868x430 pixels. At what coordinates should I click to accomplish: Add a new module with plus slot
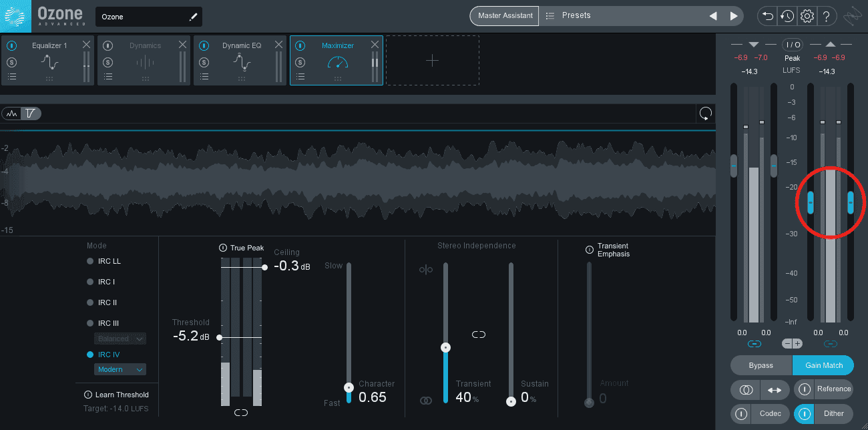433,60
